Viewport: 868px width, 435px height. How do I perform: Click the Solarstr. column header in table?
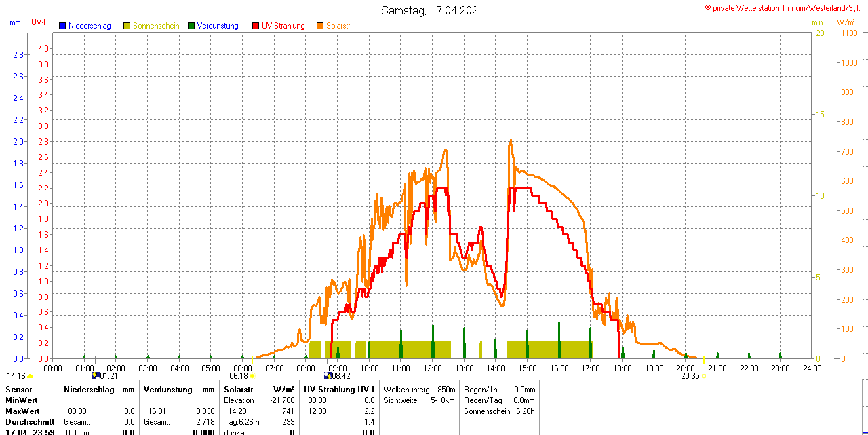point(239,390)
